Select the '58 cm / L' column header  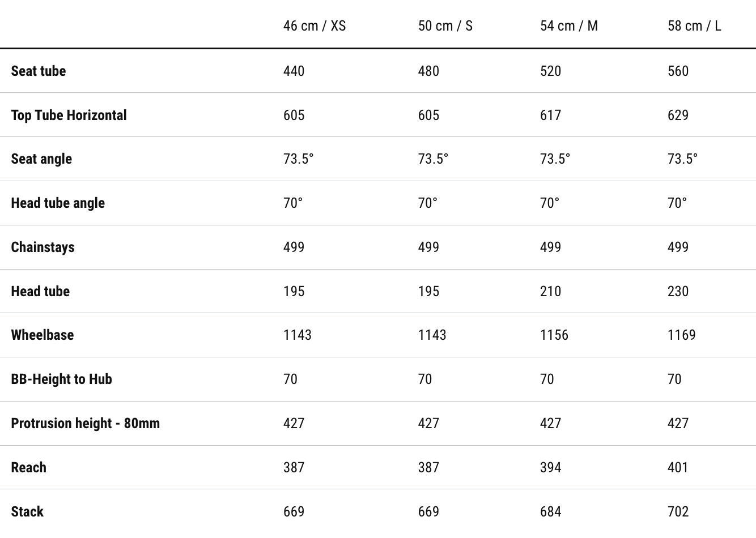click(694, 26)
